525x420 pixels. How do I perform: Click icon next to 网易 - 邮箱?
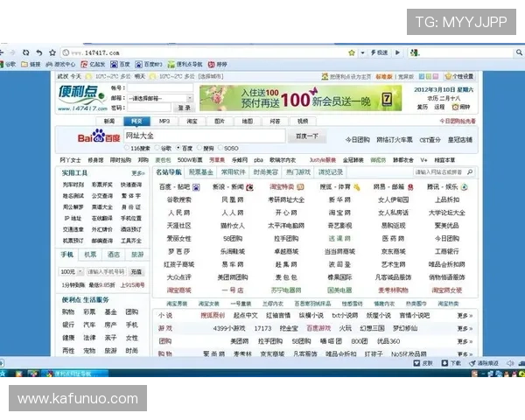point(410,187)
